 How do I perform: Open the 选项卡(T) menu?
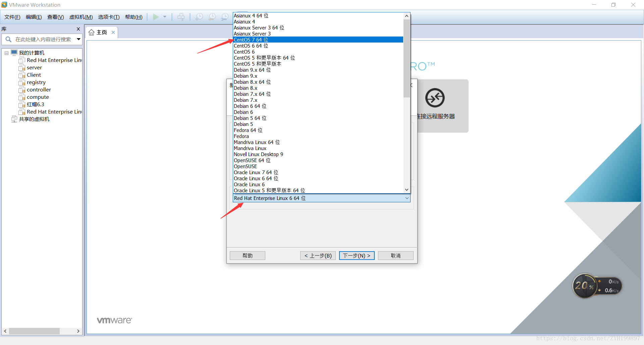pyautogui.click(x=109, y=17)
